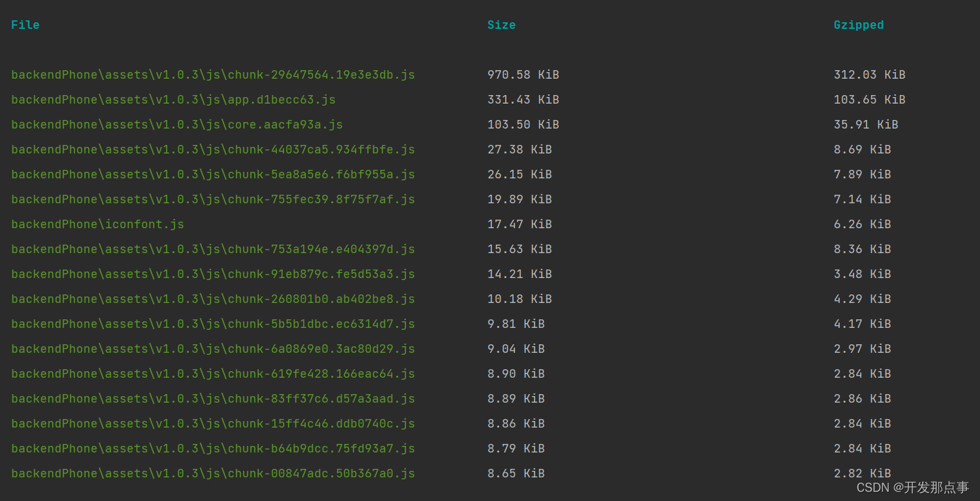Select file path chunk-619fe428.166eac64.js

pos(213,374)
